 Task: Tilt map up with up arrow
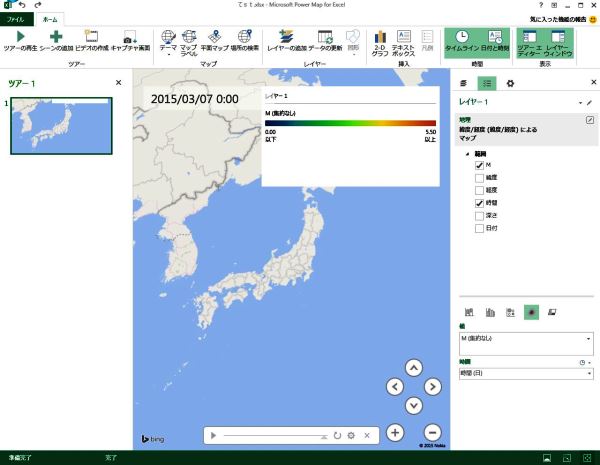[414, 368]
